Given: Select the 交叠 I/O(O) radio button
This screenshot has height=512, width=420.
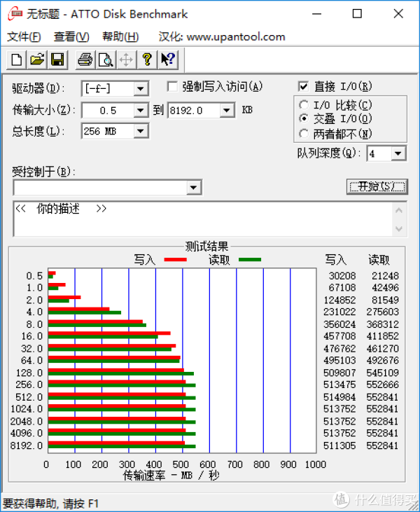Looking at the screenshot, I should pos(304,118).
